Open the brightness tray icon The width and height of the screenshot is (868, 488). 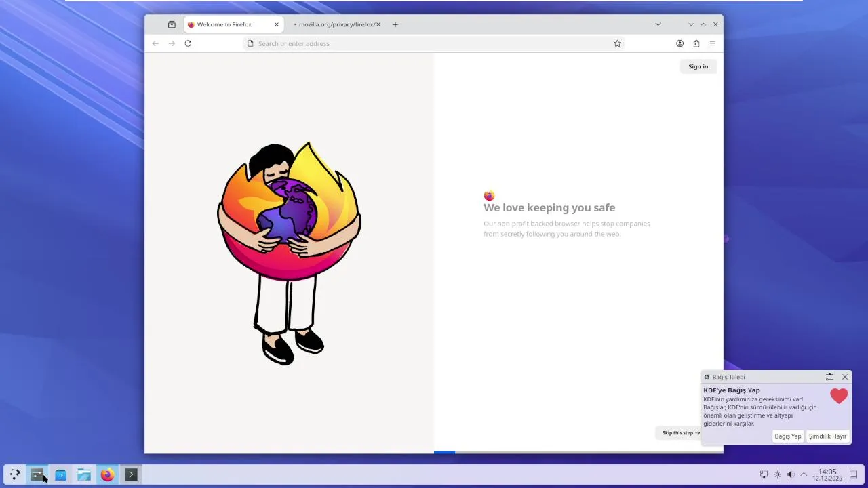777,474
